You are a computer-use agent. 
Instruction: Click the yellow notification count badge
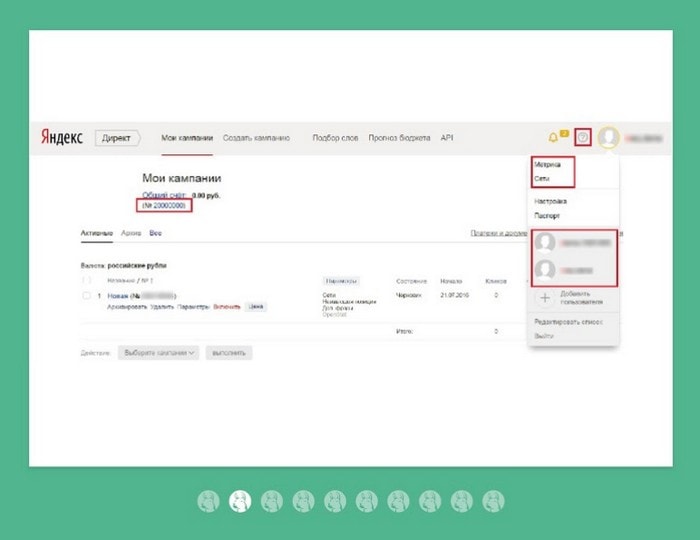[x=564, y=133]
